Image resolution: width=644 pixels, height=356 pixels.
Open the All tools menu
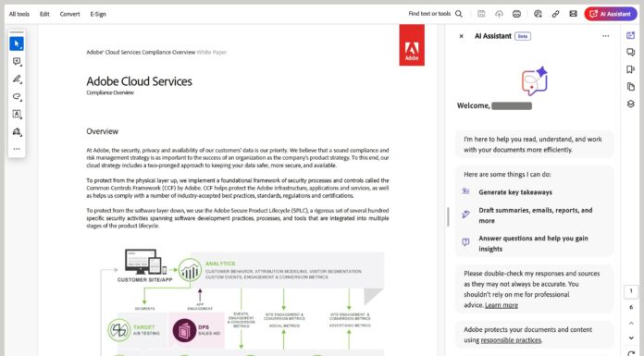pos(19,14)
